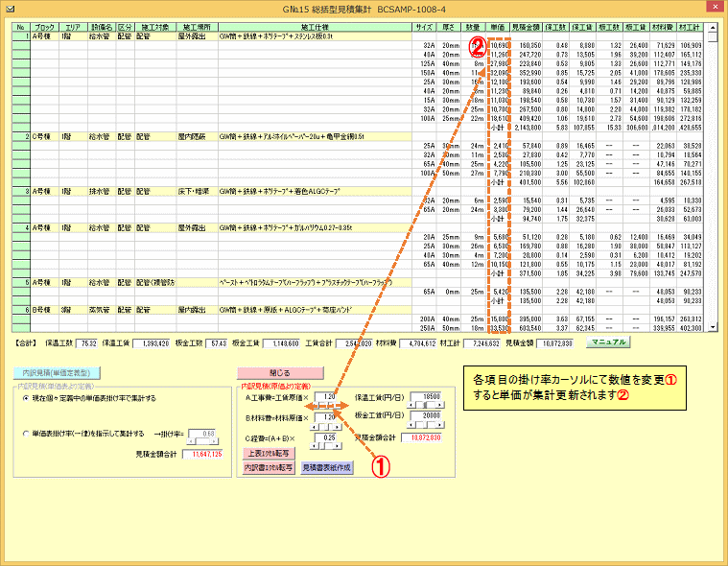Screen dimensions: 728x566
Task: Click the C経費 rate field
Action: 327,437
